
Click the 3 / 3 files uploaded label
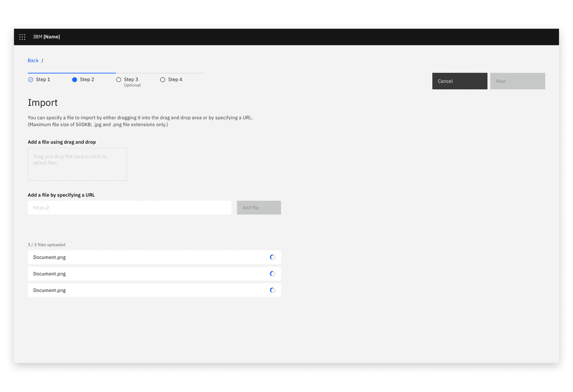click(46, 244)
